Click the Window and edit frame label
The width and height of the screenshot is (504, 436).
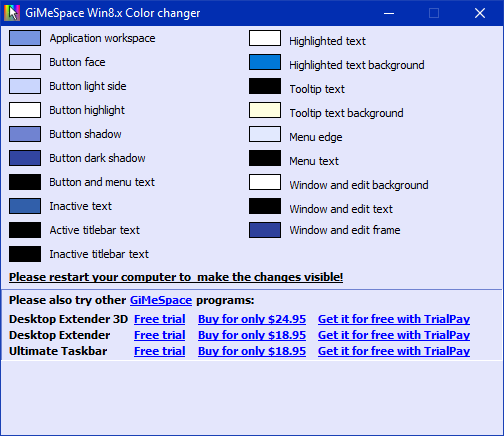point(345,230)
